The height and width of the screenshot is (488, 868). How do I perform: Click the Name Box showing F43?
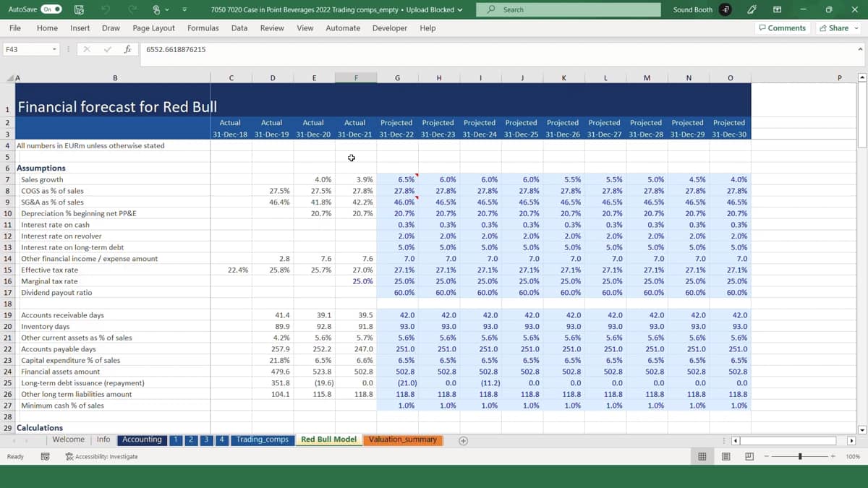[x=25, y=49]
